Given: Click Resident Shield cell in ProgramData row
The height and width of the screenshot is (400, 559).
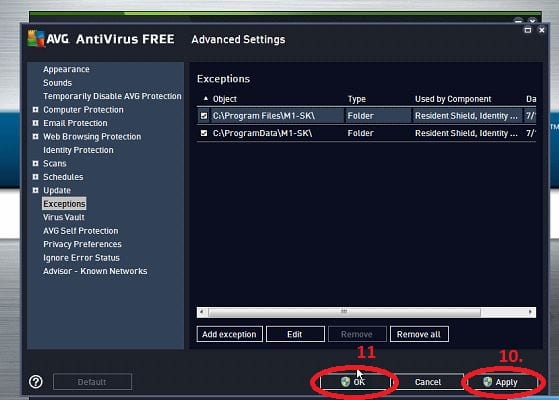Looking at the screenshot, I should coord(466,133).
